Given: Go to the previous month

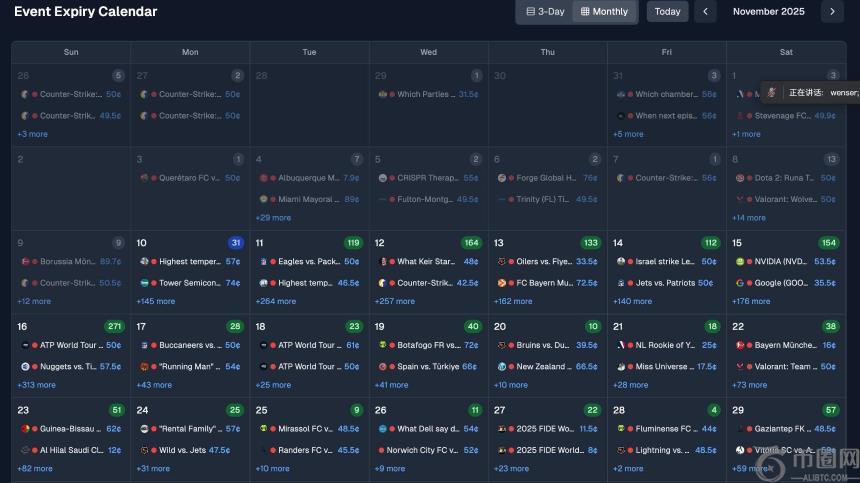Looking at the screenshot, I should 706,12.
